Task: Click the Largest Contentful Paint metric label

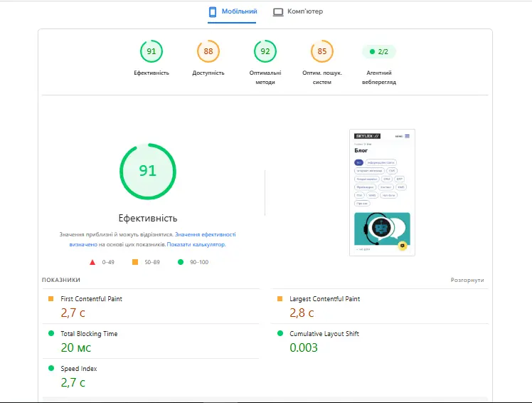Action: pos(325,298)
